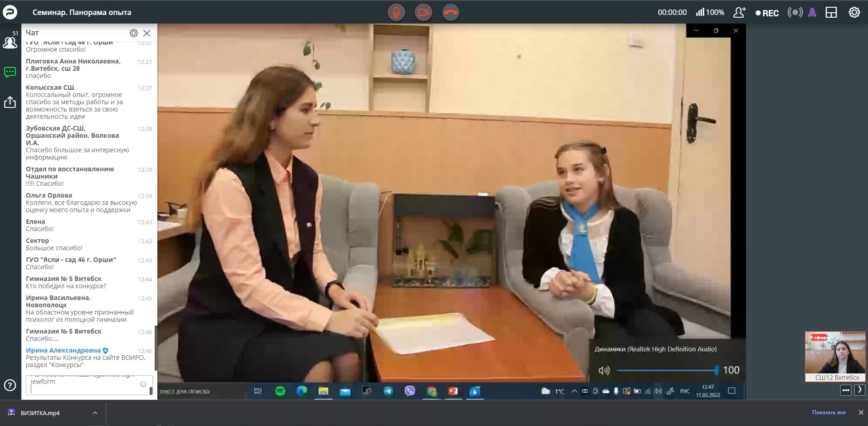The image size is (868, 426).
Task: Invite a participant with add-user icon
Action: [x=740, y=12]
